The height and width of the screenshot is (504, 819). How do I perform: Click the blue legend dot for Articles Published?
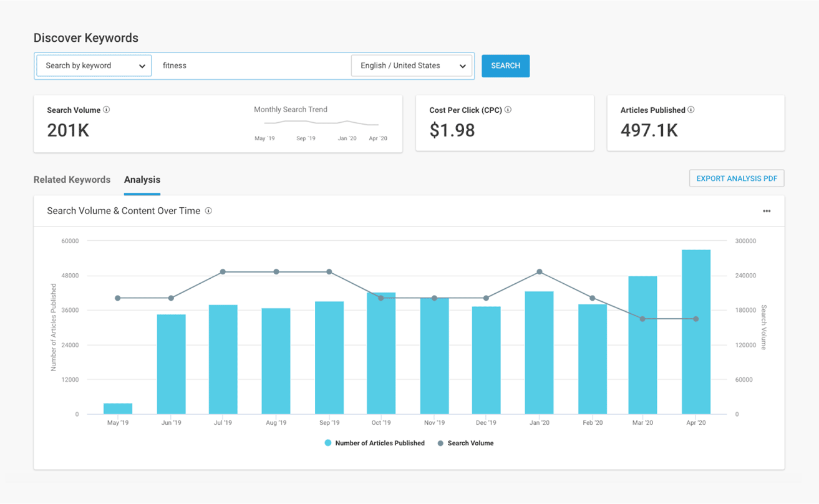(x=327, y=443)
